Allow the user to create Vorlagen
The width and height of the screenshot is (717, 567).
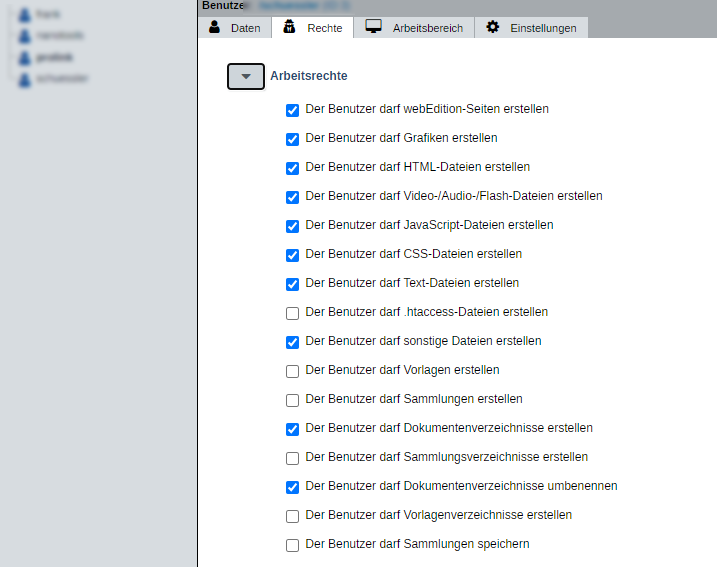[x=293, y=371]
